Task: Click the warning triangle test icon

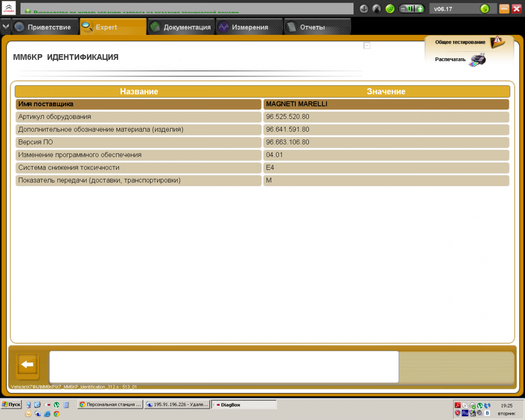Action: coord(497,42)
